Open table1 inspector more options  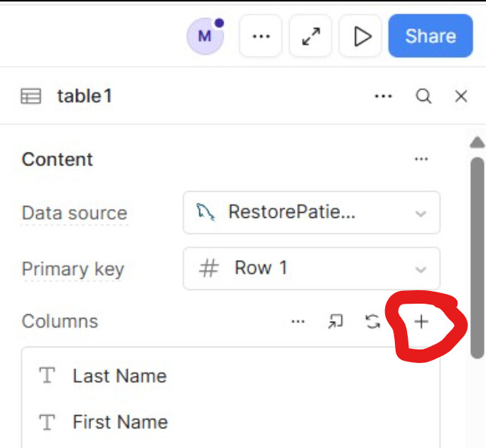384,96
